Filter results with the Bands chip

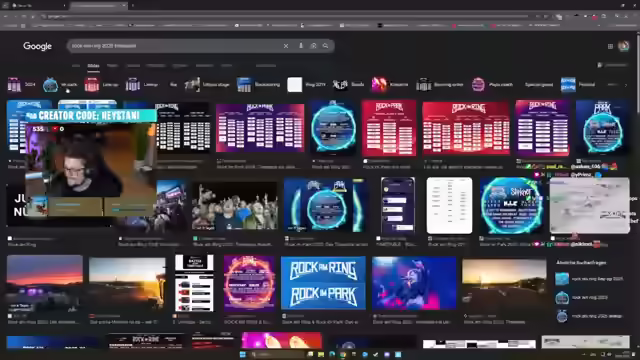[x=348, y=84]
